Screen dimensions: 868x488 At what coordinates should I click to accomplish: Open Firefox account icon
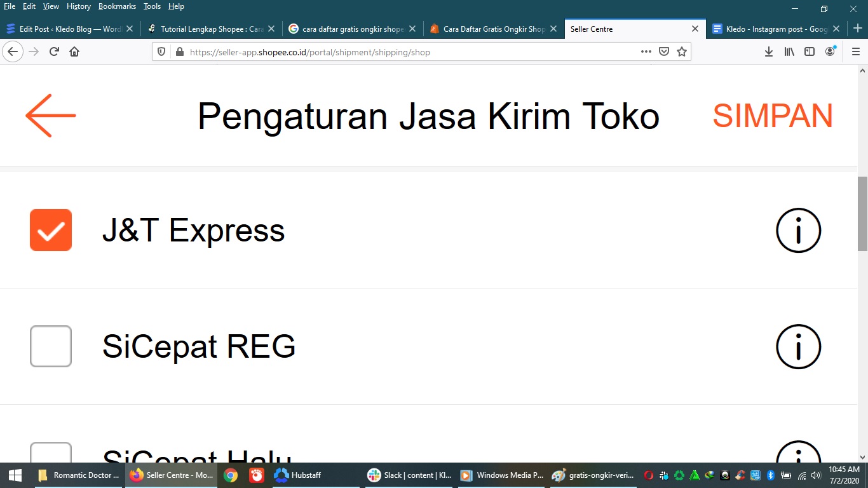pos(830,51)
